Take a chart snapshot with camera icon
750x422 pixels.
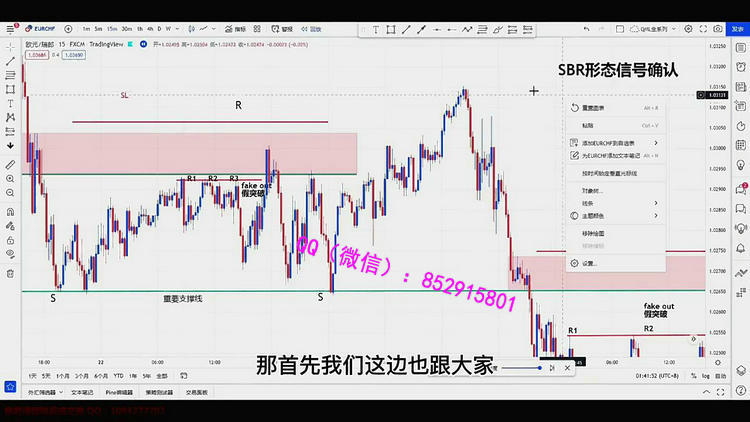(x=718, y=28)
